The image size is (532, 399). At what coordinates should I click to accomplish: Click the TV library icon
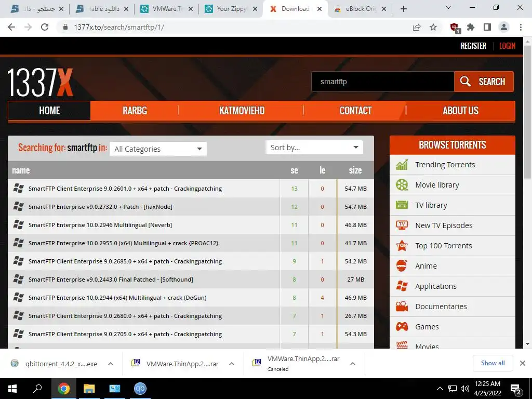point(402,205)
